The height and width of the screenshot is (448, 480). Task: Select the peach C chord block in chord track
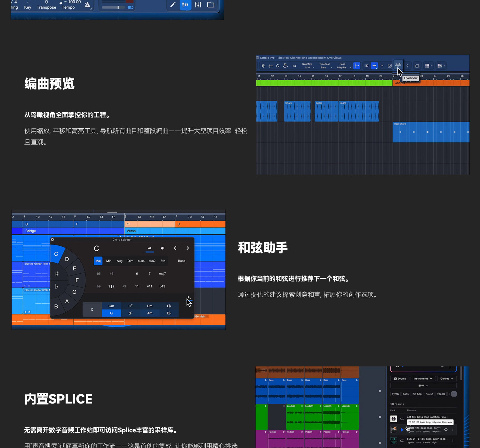[x=150, y=224]
